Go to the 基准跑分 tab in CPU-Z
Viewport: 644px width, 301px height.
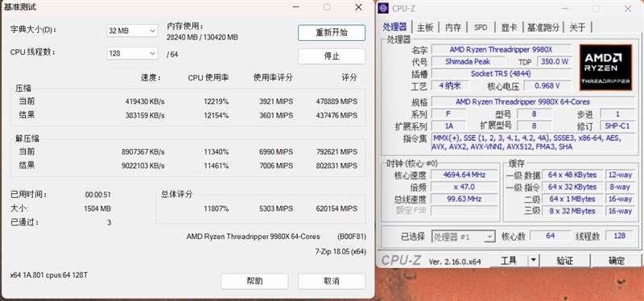(x=543, y=27)
